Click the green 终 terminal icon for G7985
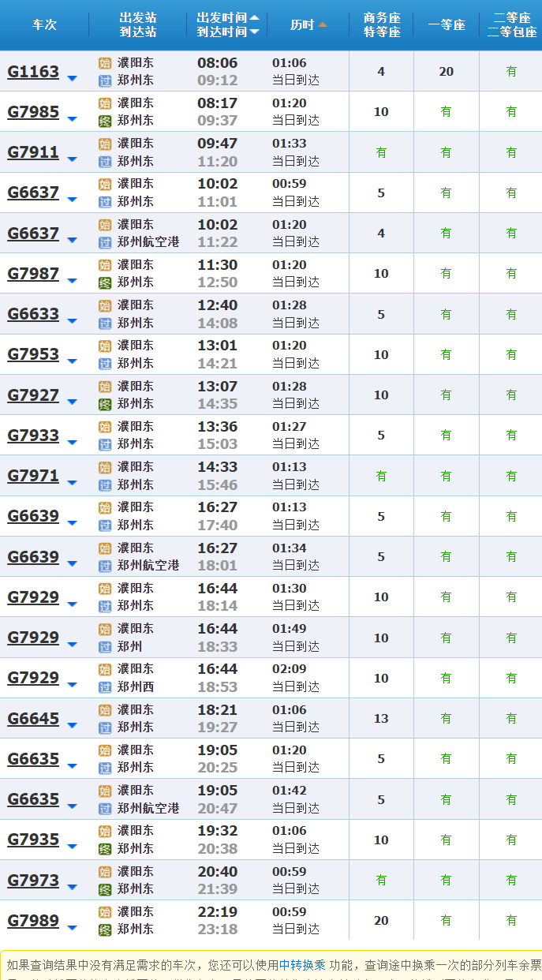Viewport: 542px width, 980px height. [105, 121]
